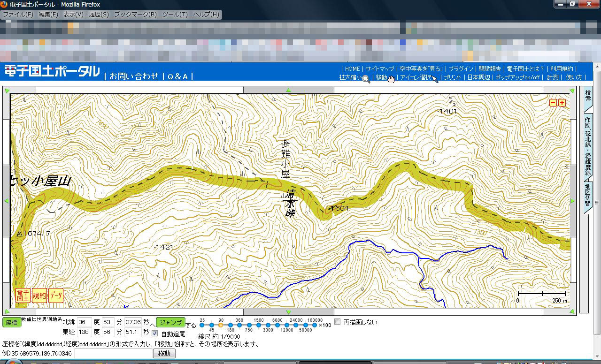The height and width of the screenshot is (364, 601).
Task: Open the 利用規約 link
Action: pos(562,69)
